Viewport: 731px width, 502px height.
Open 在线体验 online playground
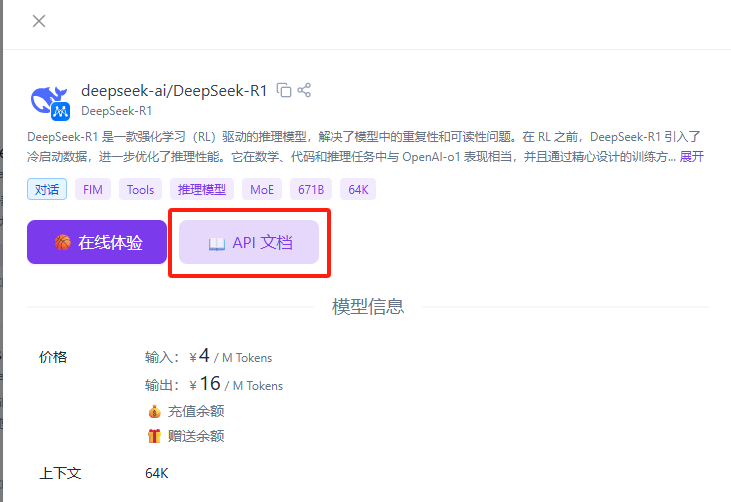97,242
